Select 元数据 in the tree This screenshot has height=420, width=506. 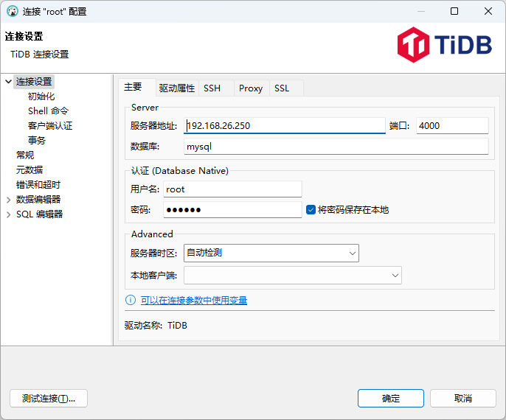[30, 170]
